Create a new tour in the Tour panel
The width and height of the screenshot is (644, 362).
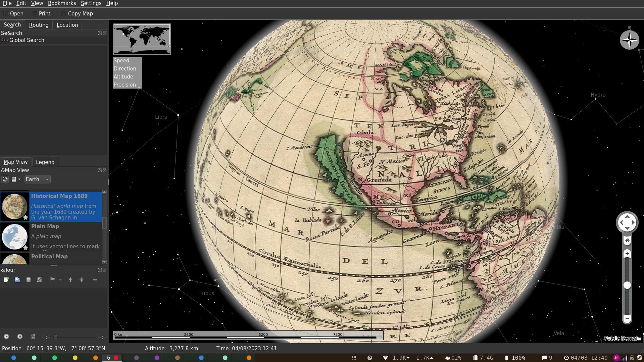6,279
